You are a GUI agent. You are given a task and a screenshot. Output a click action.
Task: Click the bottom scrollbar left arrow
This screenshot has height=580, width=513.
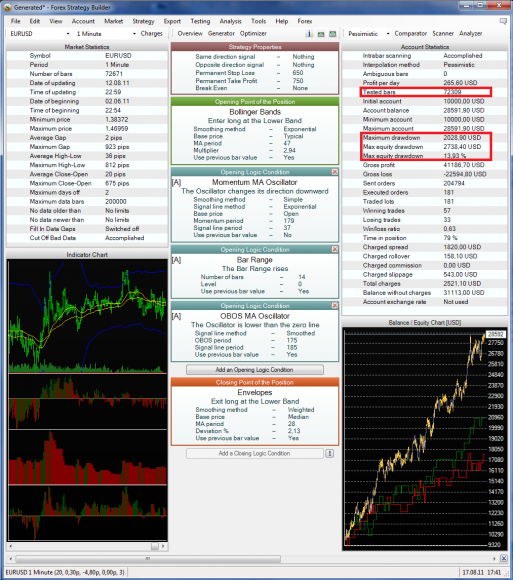click(10, 559)
